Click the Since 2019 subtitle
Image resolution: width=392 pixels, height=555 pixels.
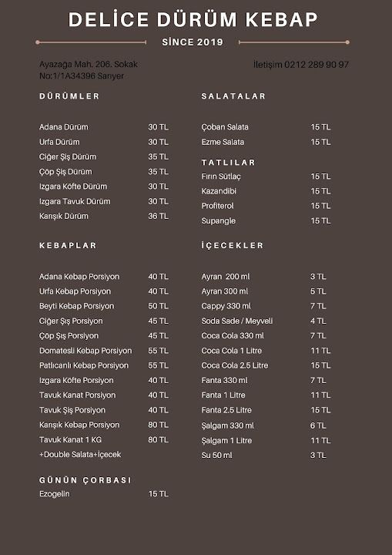coord(193,42)
